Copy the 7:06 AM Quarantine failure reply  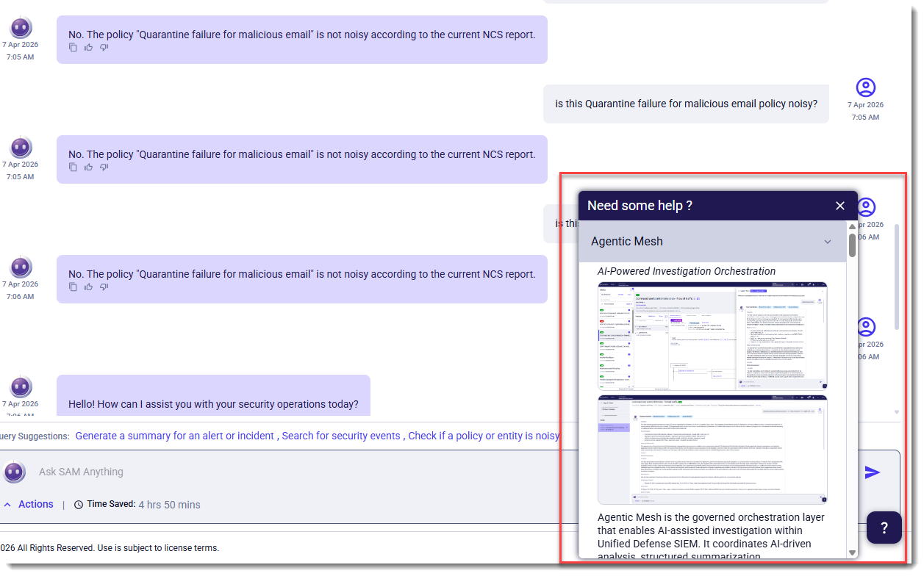[x=73, y=287]
